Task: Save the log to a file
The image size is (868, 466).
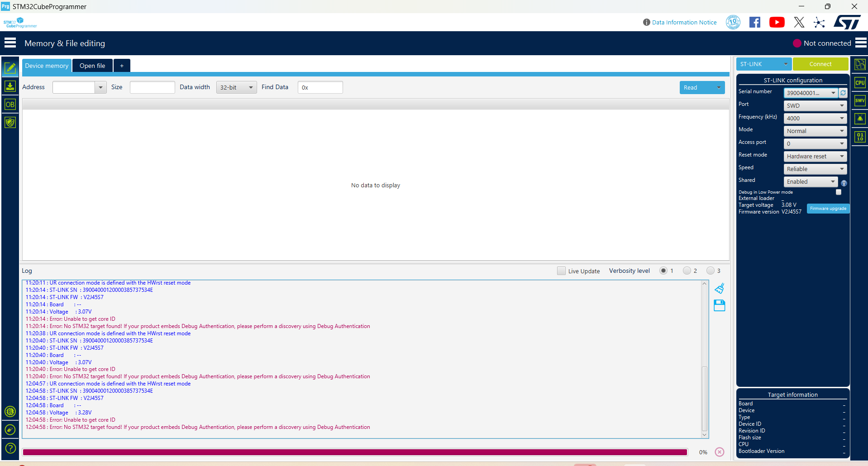Action: (720, 305)
